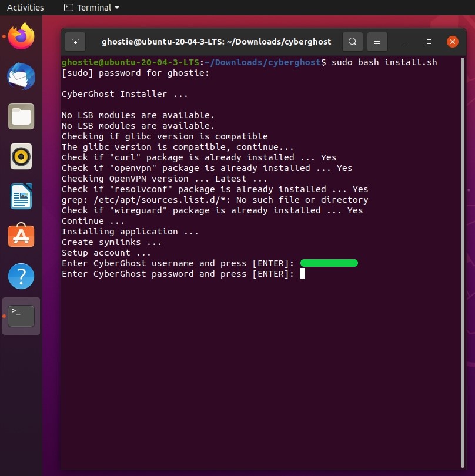Click the 'Setup account ...' line
This screenshot has height=476, width=475.
coord(106,253)
